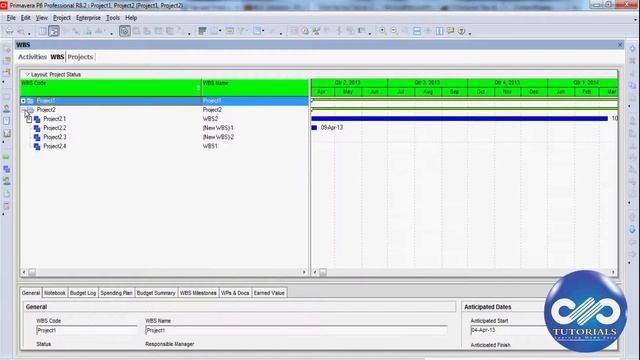Select the Project2.4 WBS element
640x360 pixels.
point(54,146)
